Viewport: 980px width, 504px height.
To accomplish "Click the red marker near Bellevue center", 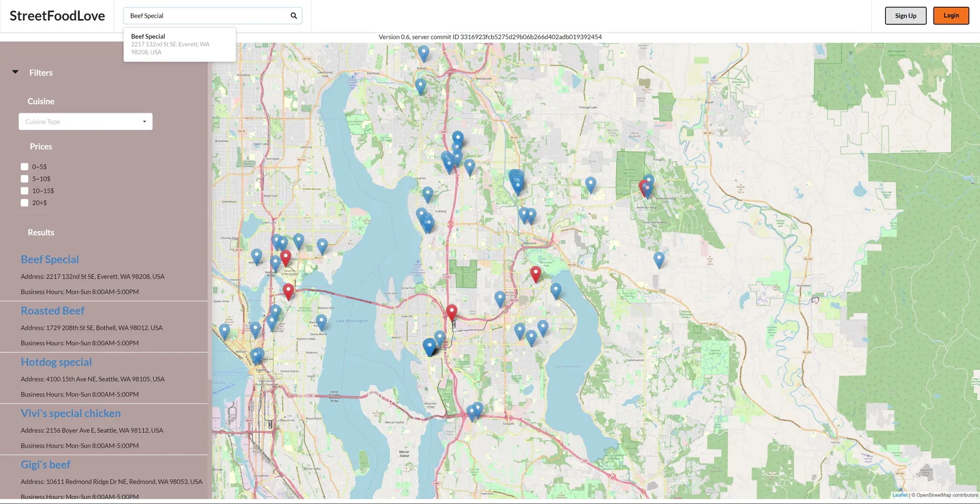I will (451, 312).
